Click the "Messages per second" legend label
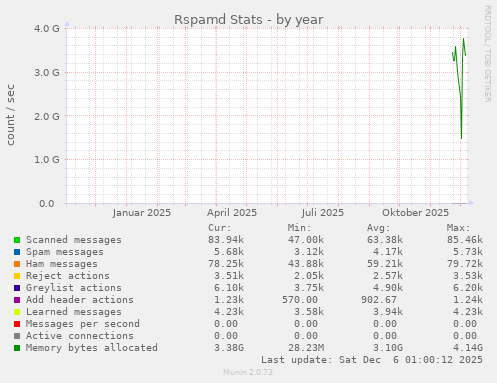497x383 pixels. 83,324
